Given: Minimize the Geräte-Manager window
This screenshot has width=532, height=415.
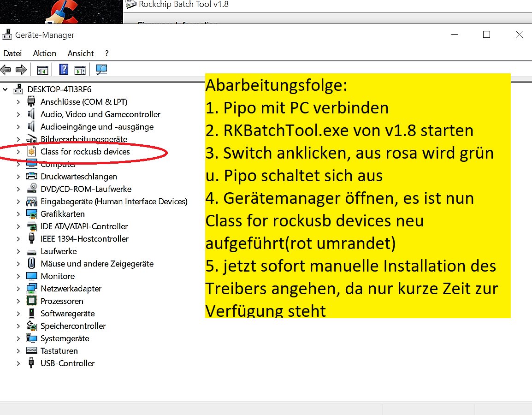Looking at the screenshot, I should (455, 35).
